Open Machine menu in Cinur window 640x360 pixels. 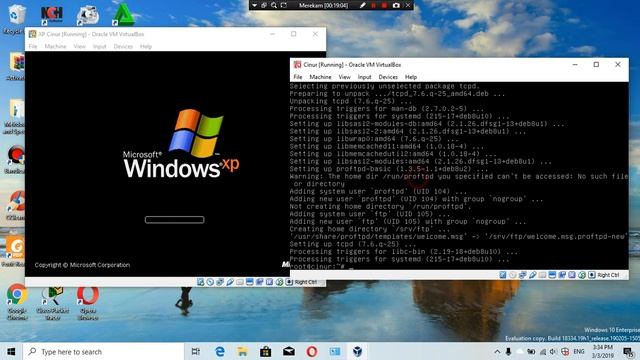320,77
